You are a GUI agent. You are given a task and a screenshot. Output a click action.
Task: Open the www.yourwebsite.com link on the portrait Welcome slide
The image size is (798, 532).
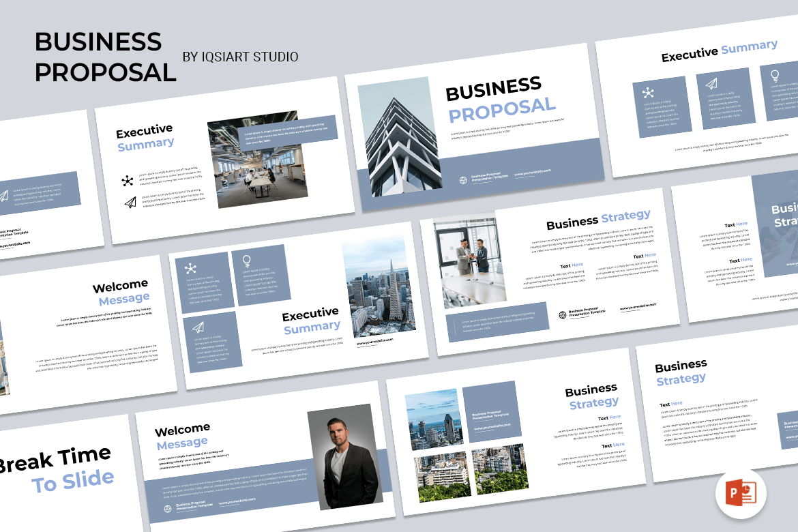coord(237,501)
